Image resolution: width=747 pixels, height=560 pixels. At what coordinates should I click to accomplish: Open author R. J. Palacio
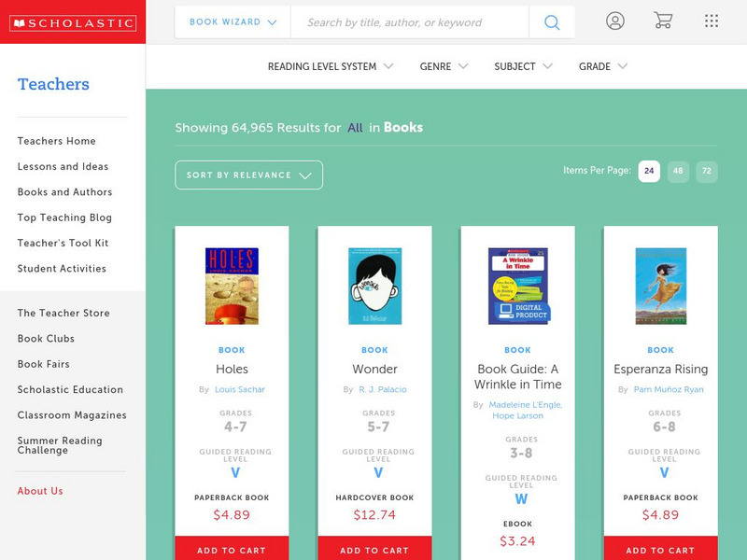point(383,389)
